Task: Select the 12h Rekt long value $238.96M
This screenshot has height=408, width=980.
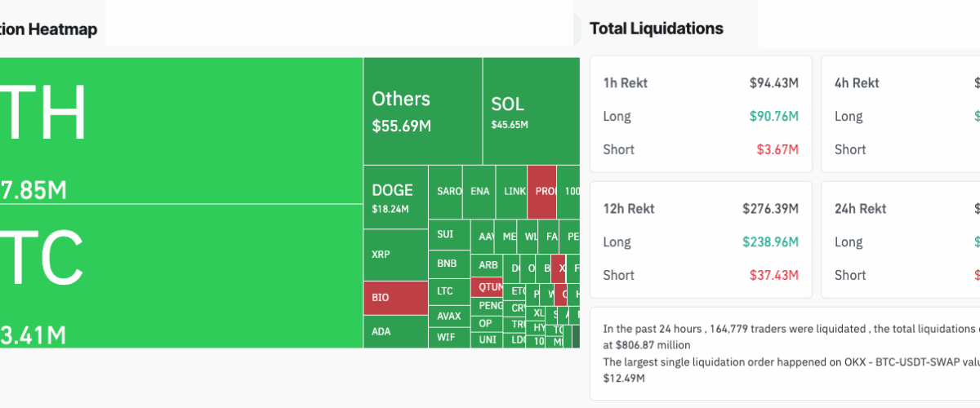Action: click(x=770, y=242)
